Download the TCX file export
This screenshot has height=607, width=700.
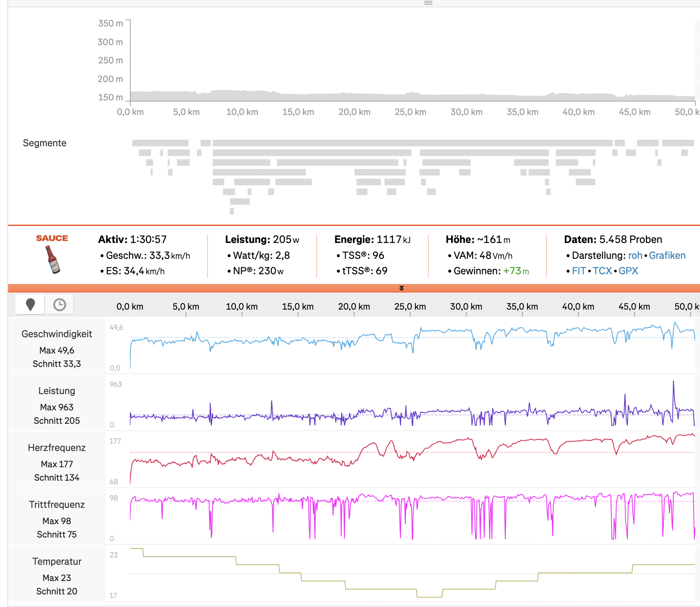pos(602,271)
